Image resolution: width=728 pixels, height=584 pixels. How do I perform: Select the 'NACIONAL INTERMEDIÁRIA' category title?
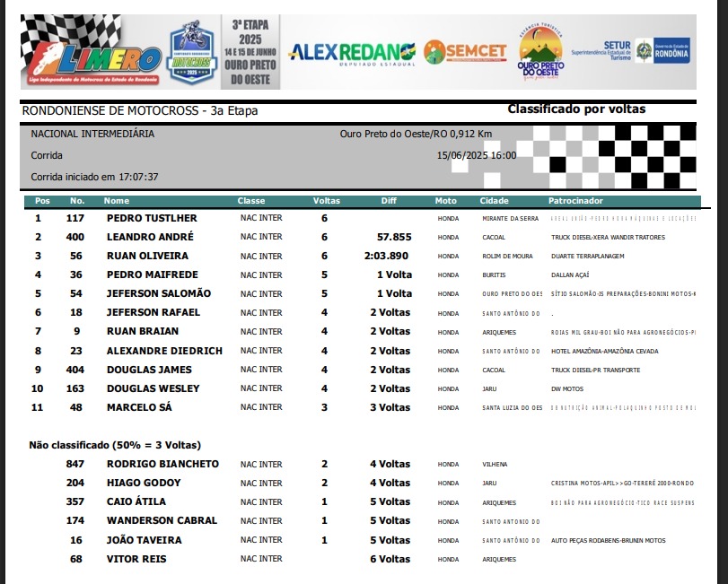(92, 134)
